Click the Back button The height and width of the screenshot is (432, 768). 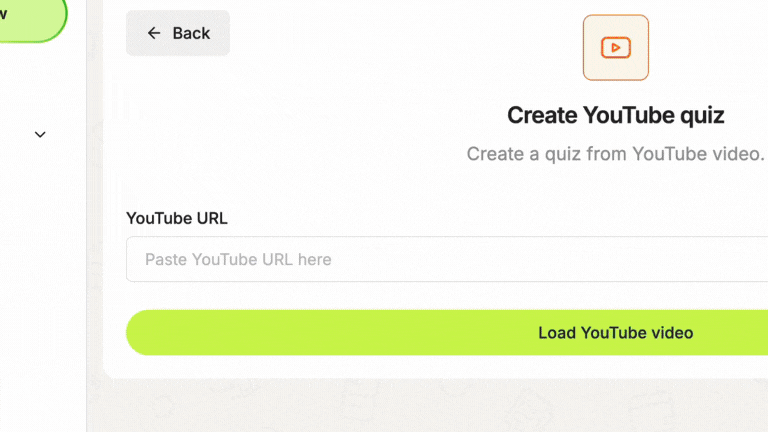[178, 33]
